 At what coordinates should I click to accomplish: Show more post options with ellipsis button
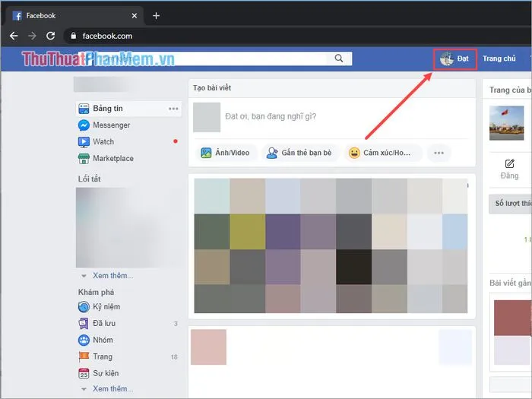439,153
